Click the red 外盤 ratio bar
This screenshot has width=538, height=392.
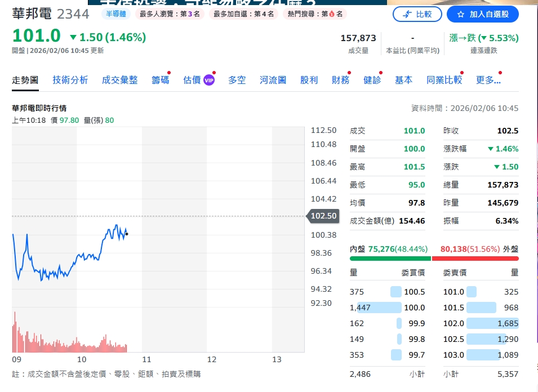click(475, 259)
